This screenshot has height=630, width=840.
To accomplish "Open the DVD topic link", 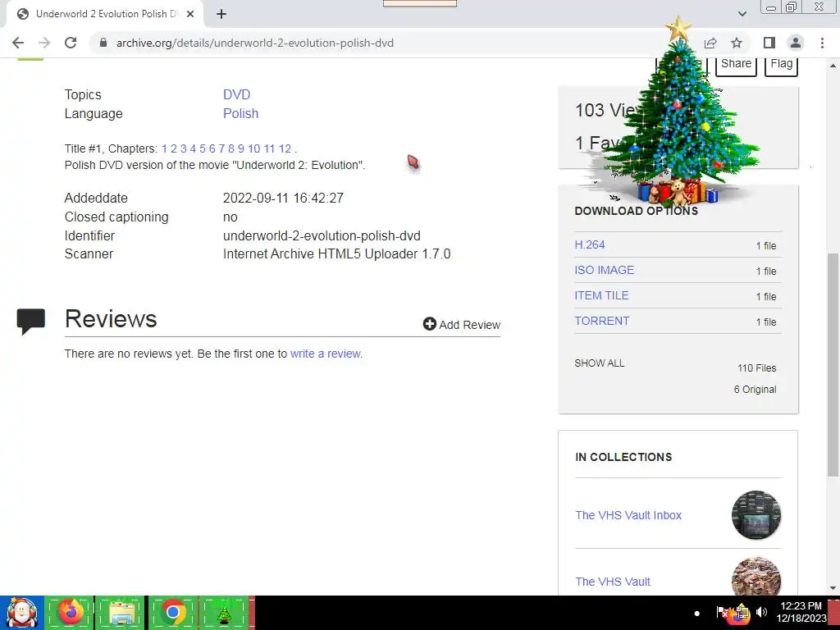I will (236, 94).
